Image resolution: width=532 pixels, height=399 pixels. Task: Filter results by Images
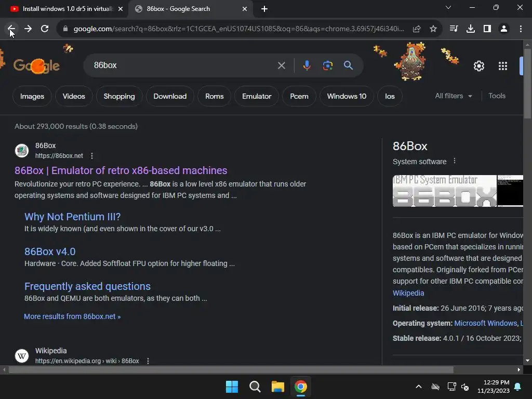(x=32, y=96)
